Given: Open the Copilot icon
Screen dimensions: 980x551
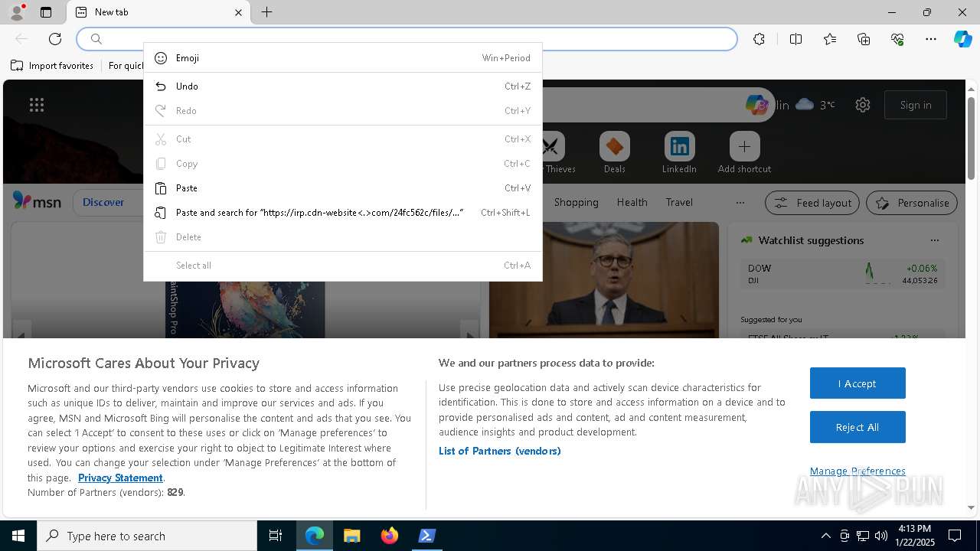Looking at the screenshot, I should pos(962,39).
